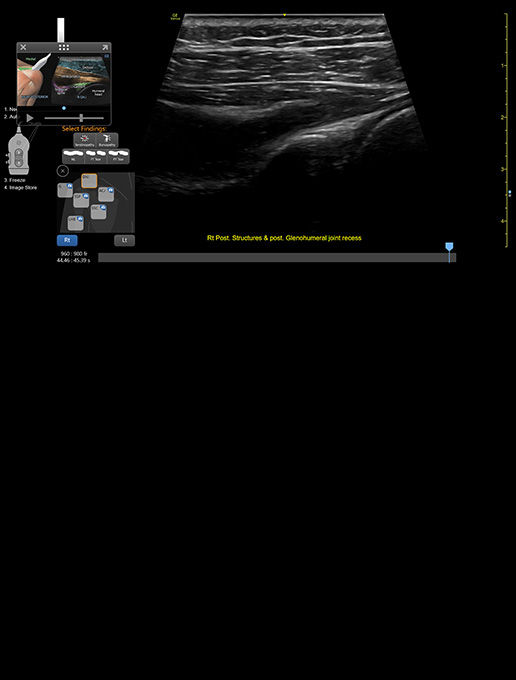Select the ACJ scan position tile
The image size is (516, 680).
(x=106, y=194)
